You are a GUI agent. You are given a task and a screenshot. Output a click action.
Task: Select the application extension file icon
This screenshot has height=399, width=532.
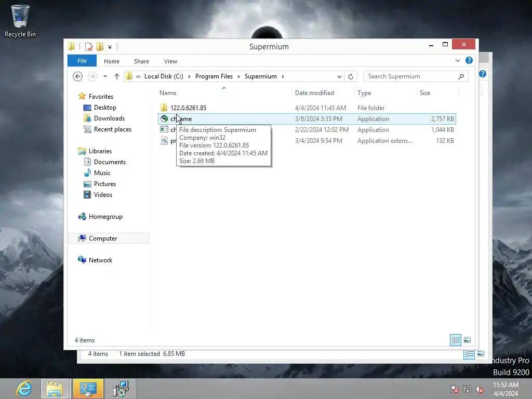(164, 140)
